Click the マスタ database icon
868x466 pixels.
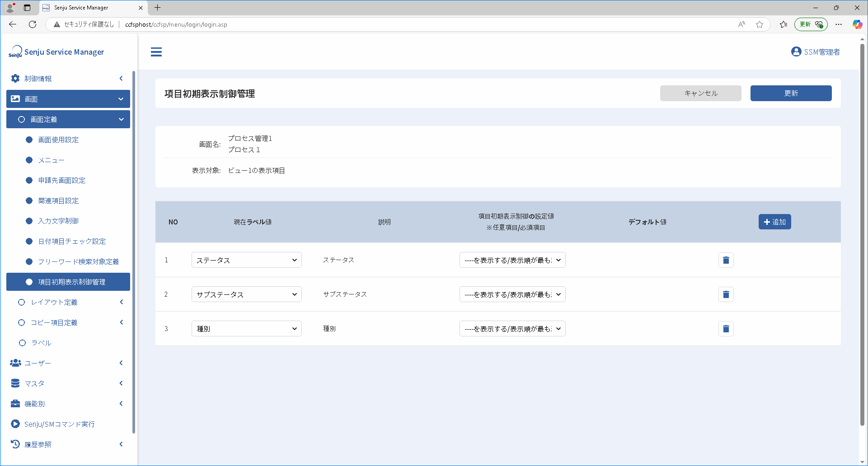(x=15, y=383)
